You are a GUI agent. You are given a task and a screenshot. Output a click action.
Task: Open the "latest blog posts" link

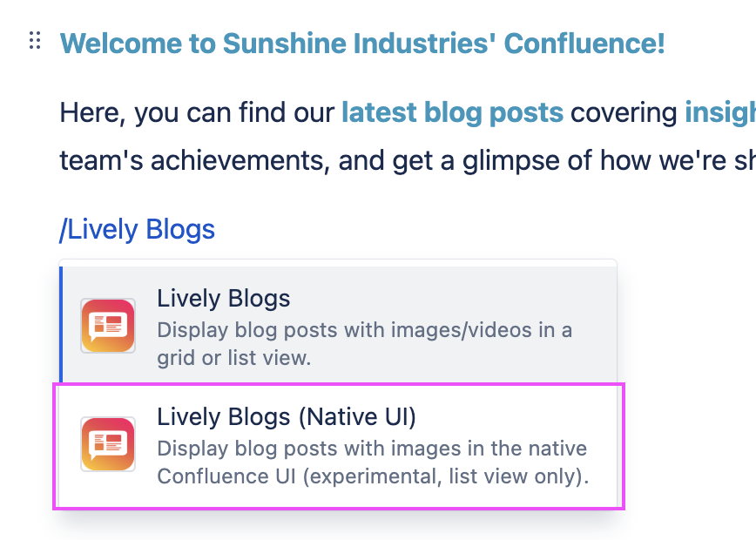click(452, 112)
